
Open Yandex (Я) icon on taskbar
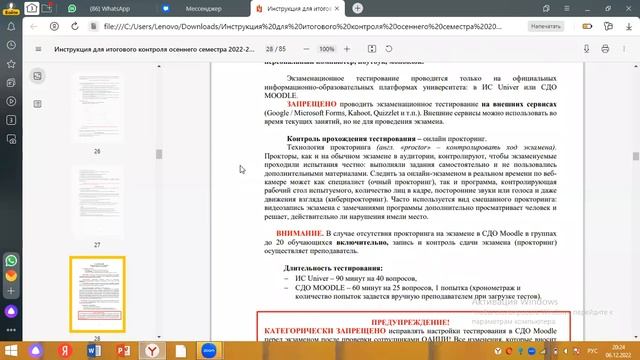64,351
